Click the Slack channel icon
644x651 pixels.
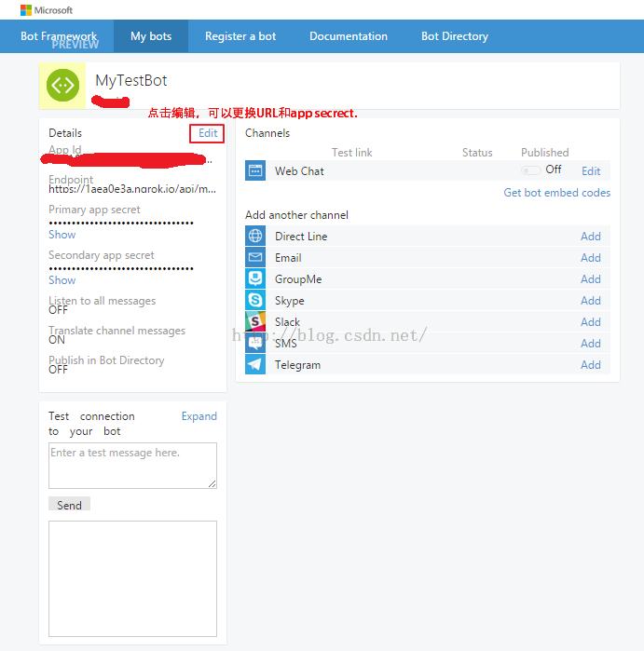coord(255,321)
